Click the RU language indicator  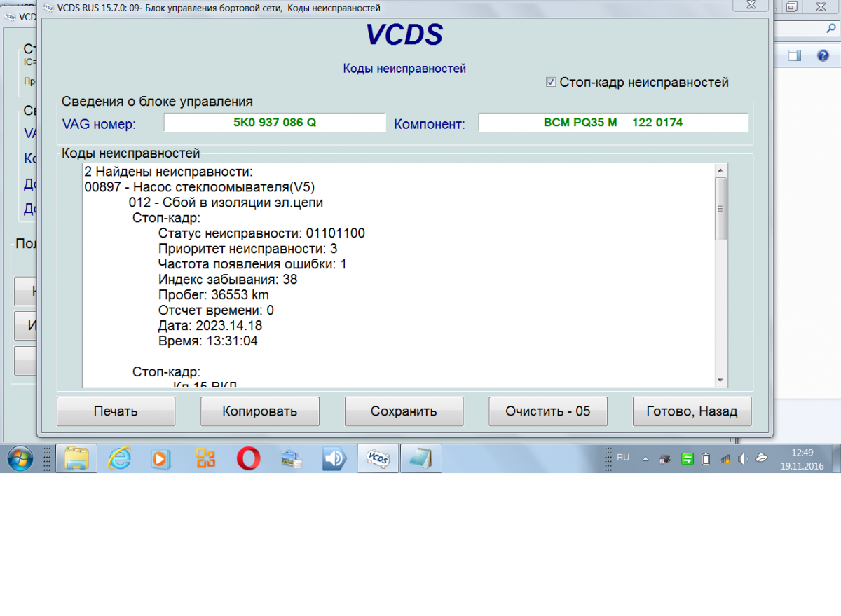click(x=623, y=457)
